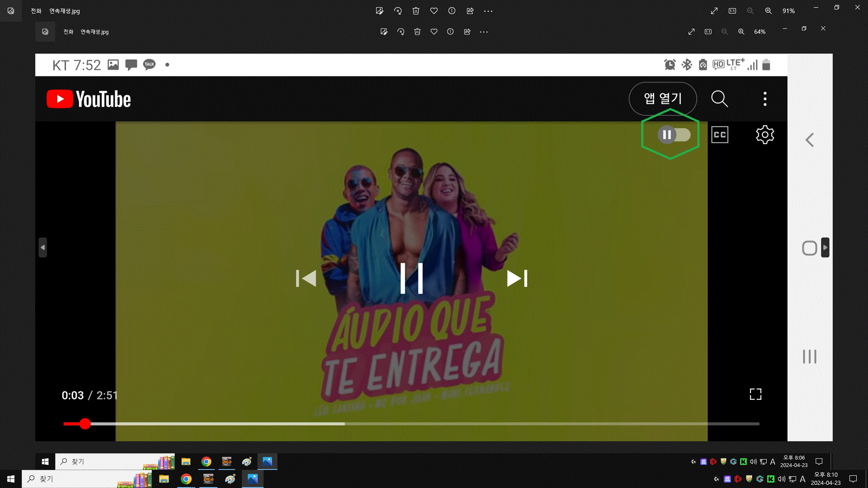
Task: Click zoom-out magnifier beside 64%
Action: (725, 32)
